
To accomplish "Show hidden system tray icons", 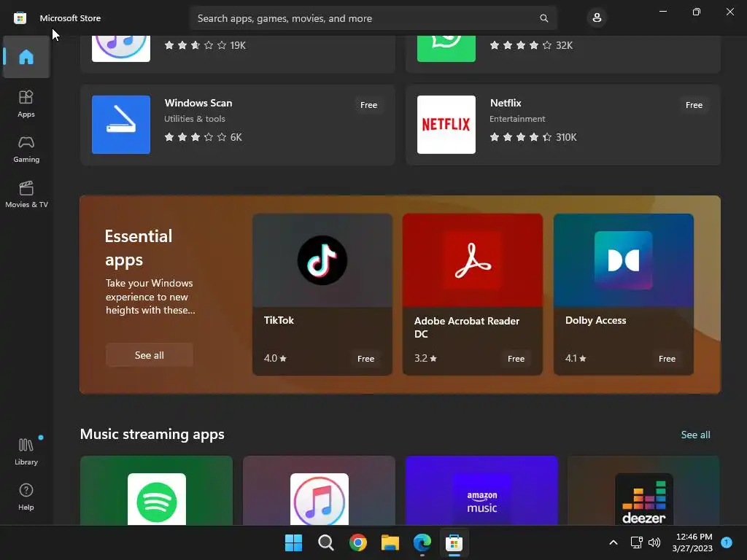I will point(614,542).
